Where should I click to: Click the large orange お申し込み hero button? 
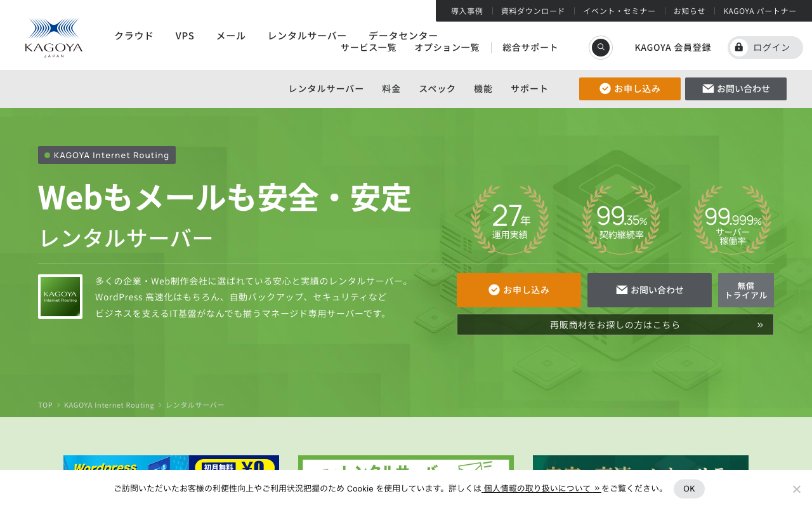[519, 290]
